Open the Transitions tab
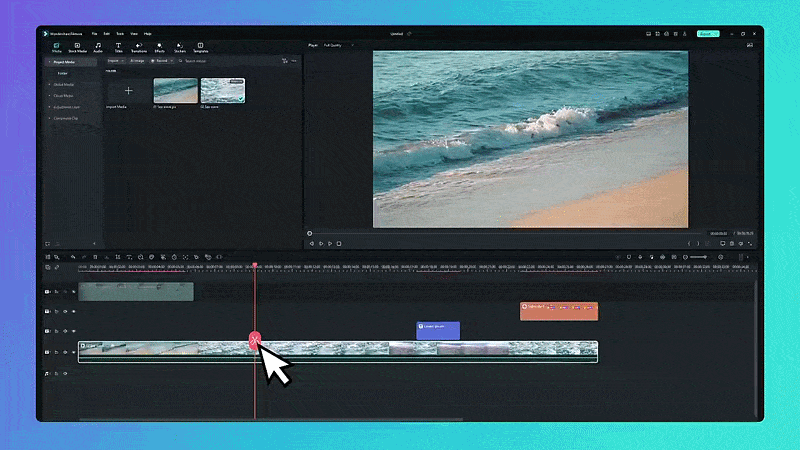Image resolution: width=800 pixels, height=450 pixels. tap(139, 47)
